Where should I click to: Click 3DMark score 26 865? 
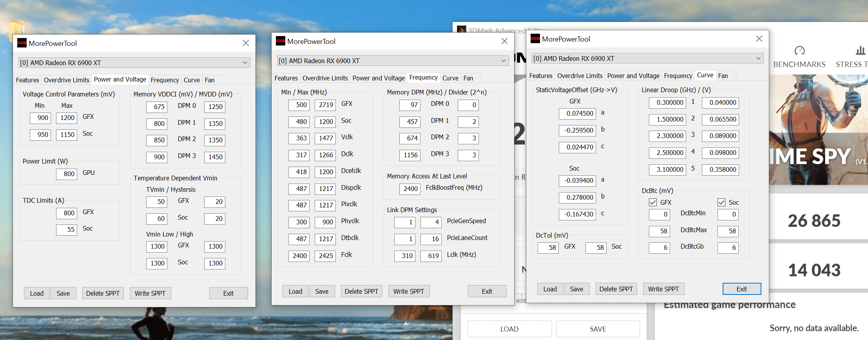click(x=814, y=221)
